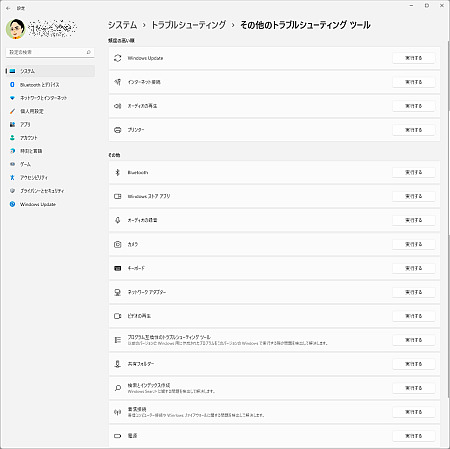The height and width of the screenshot is (449, 450).
Task: Click the 共有フォルダー icon
Action: 118,364
